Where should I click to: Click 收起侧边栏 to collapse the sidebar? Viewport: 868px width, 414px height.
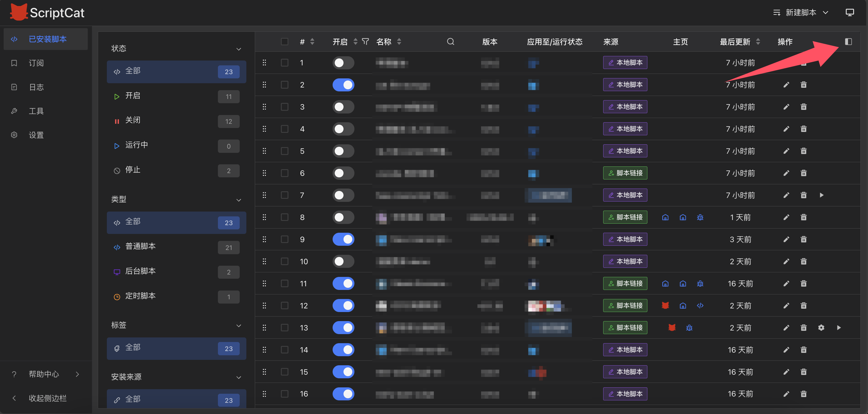[47, 398]
